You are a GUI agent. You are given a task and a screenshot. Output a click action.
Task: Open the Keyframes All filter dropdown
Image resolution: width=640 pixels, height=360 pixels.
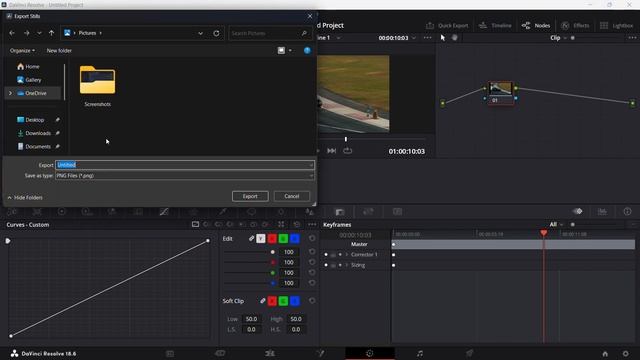pos(556,224)
